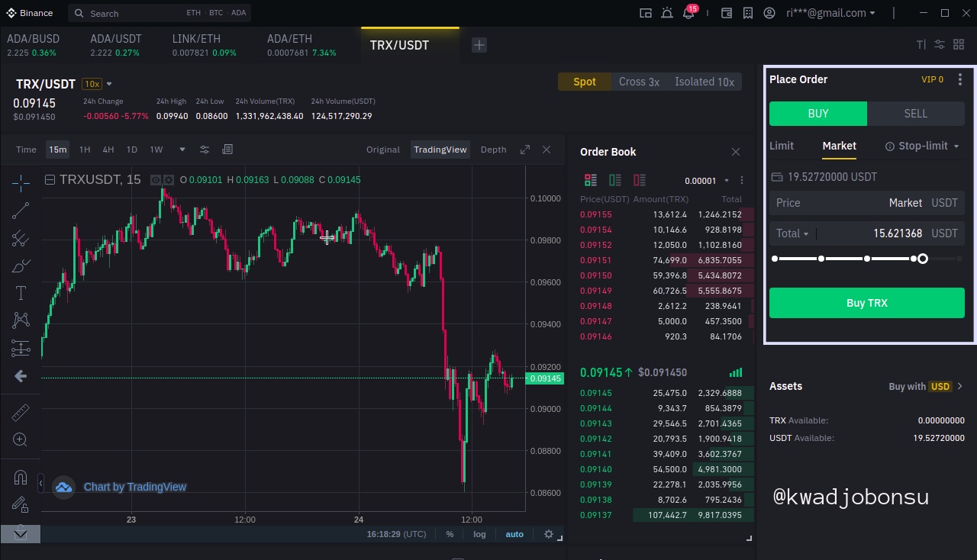The image size is (977, 560).
Task: Switch to the LINK/ETH pair tab
Action: point(204,45)
